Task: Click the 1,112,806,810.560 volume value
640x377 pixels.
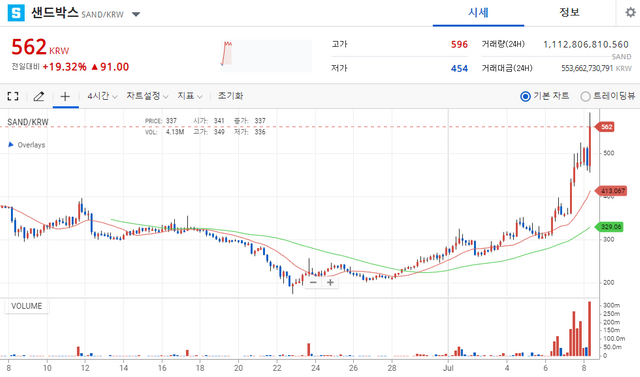Action: pyautogui.click(x=586, y=44)
